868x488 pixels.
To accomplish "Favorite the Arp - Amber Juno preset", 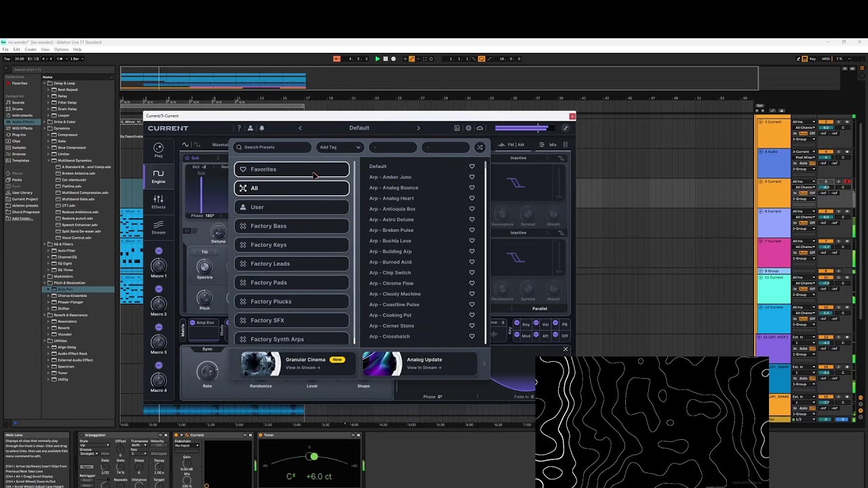I will tap(472, 177).
